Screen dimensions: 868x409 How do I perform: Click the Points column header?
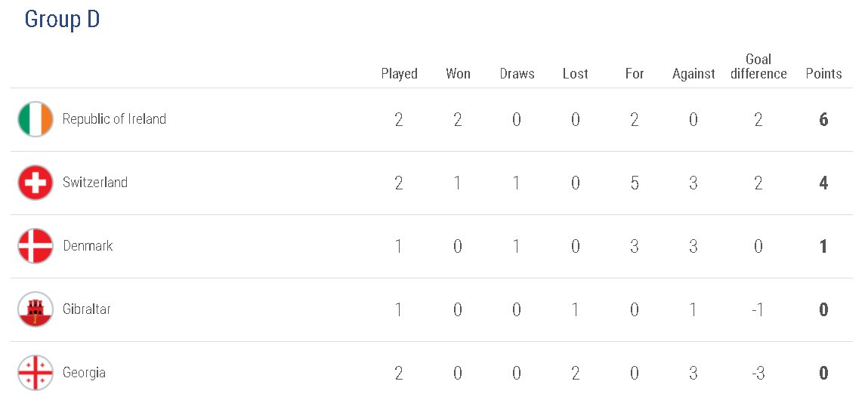(823, 74)
